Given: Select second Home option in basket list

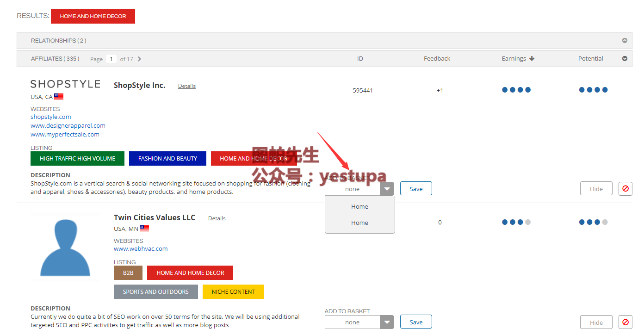Looking at the screenshot, I should [x=359, y=223].
